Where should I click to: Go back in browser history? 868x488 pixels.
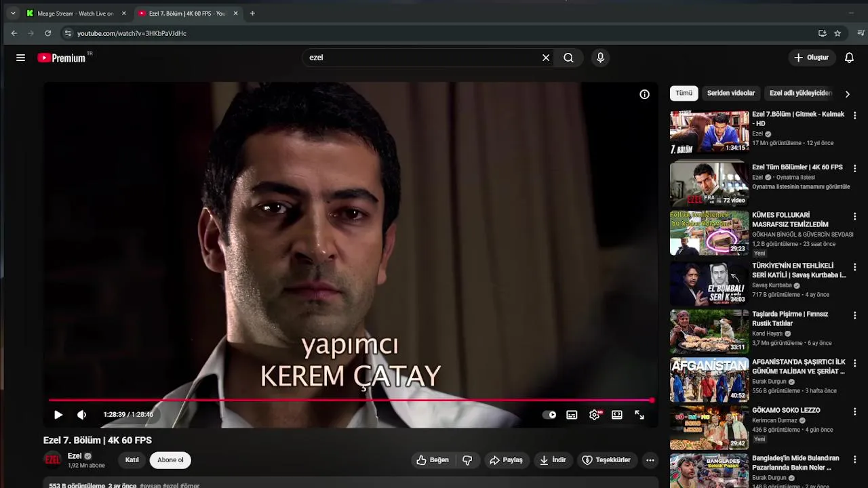pyautogui.click(x=14, y=33)
